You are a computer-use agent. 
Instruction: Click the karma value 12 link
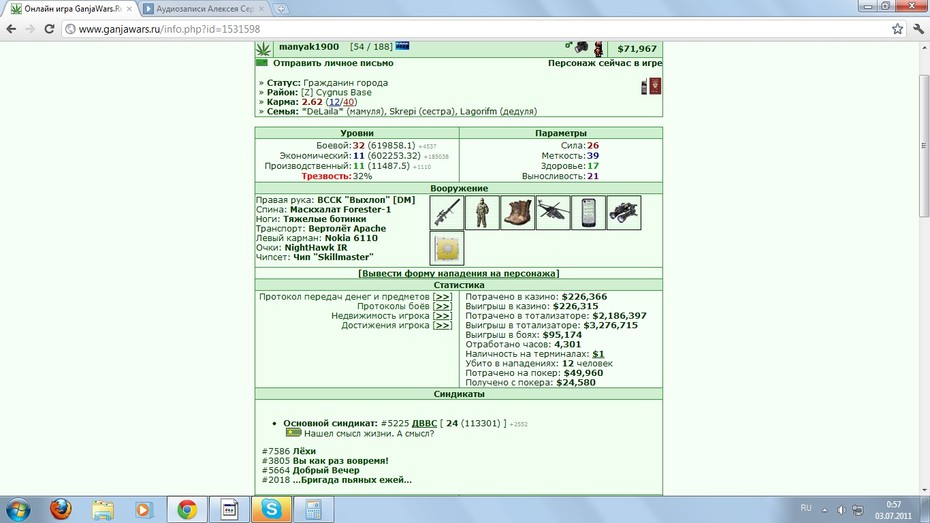pyautogui.click(x=334, y=102)
